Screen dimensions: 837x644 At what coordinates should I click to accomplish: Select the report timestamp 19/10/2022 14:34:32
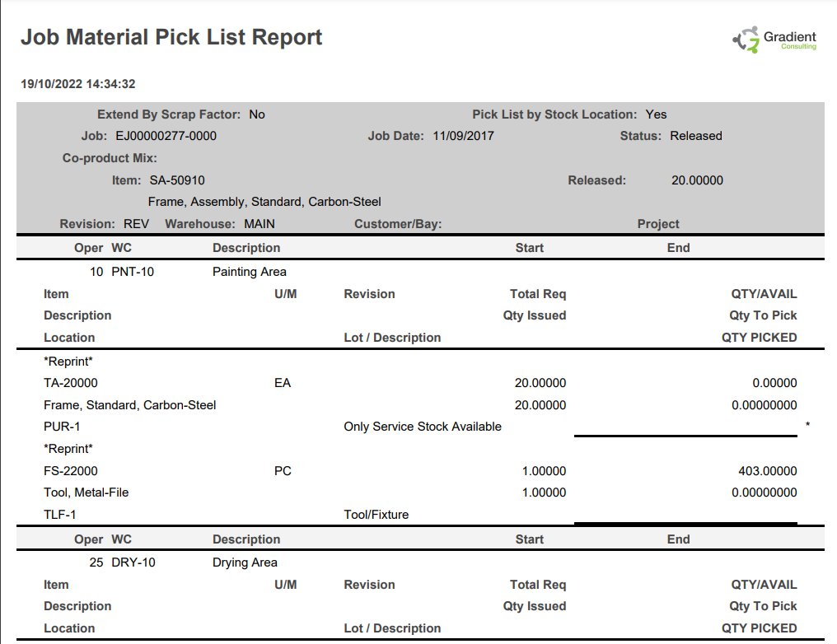pyautogui.click(x=77, y=84)
